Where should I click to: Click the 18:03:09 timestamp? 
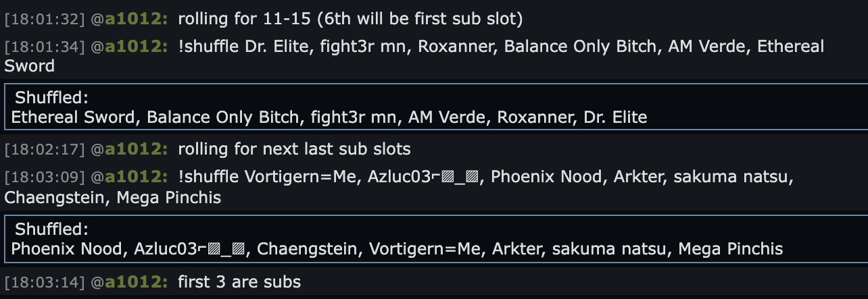45,178
